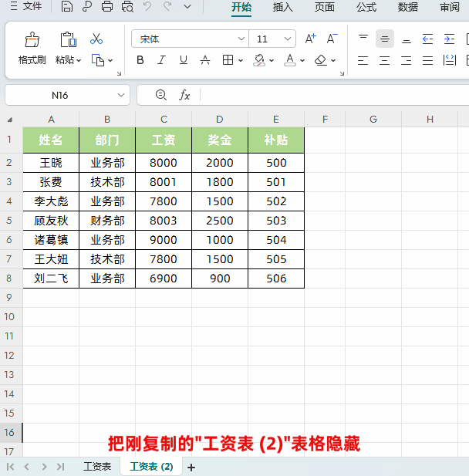Click the formula bar zoom icon

click(161, 95)
